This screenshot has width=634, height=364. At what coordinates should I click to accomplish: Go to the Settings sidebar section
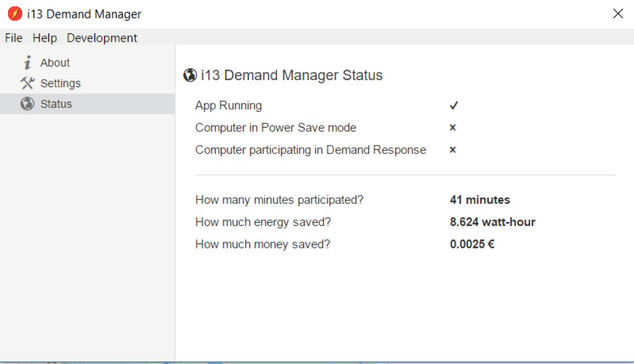[60, 83]
